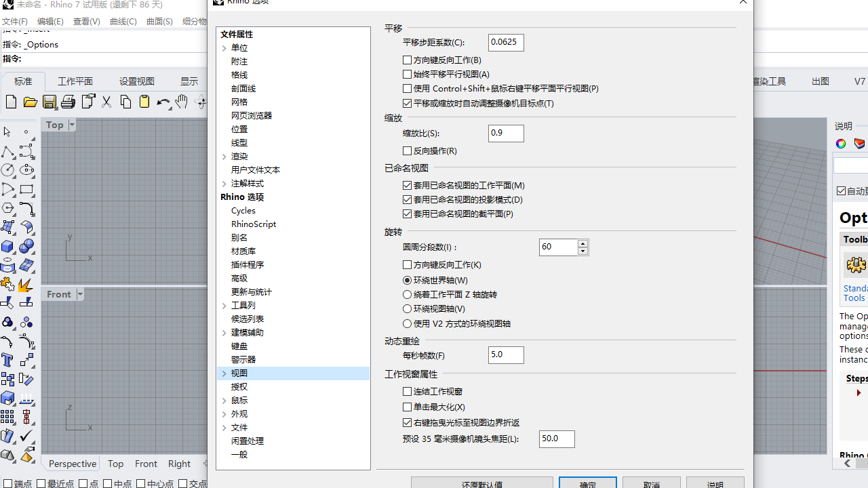Choose the Box solid tool icon
868x488 pixels.
(x=7, y=247)
